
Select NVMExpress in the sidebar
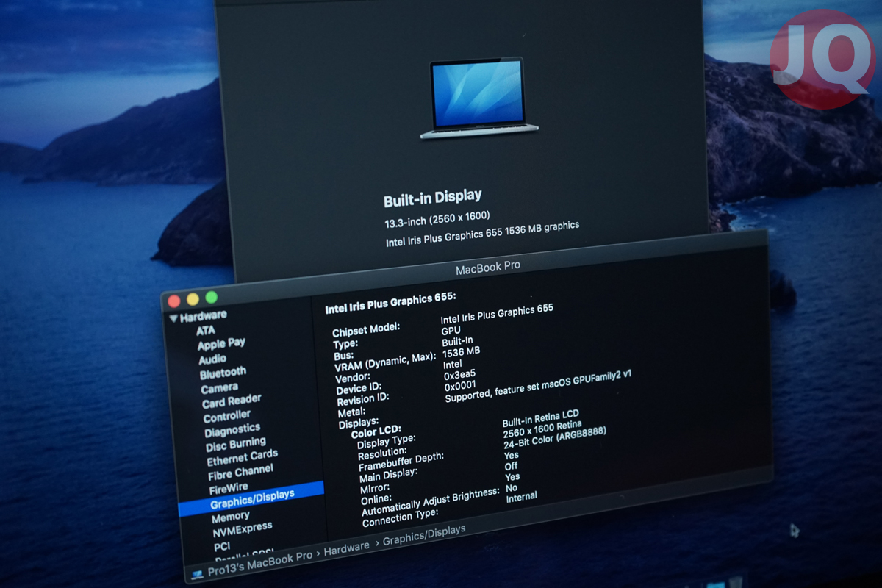pos(243,528)
